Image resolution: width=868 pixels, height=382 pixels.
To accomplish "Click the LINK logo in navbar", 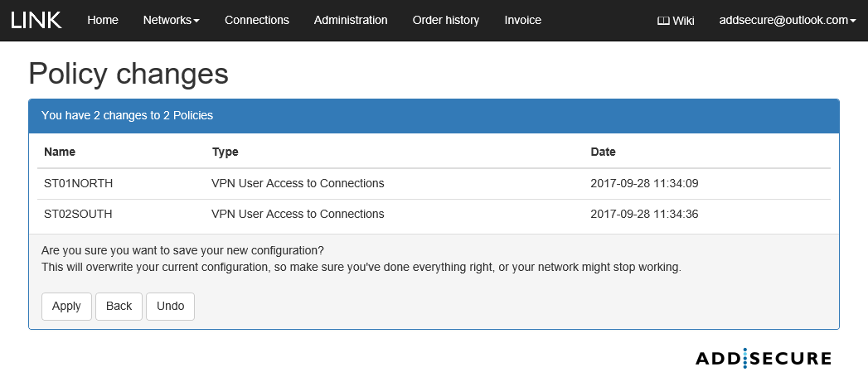I will [x=36, y=20].
